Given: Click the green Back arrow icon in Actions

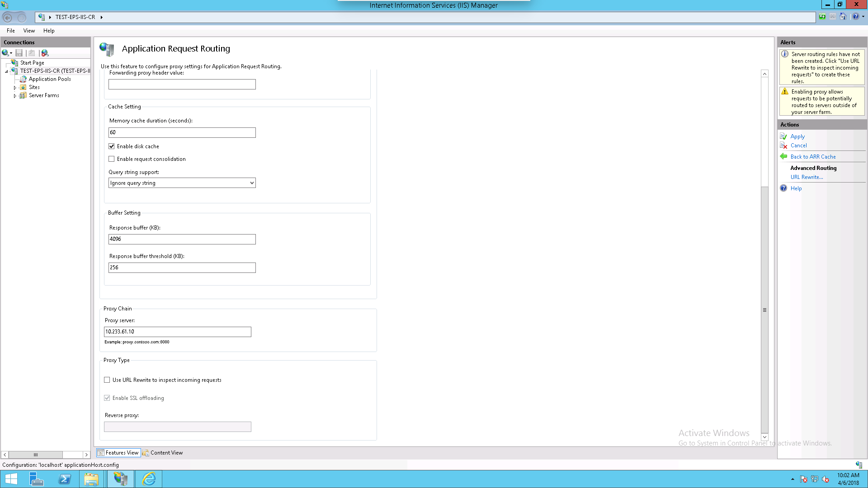Looking at the screenshot, I should [x=783, y=156].
